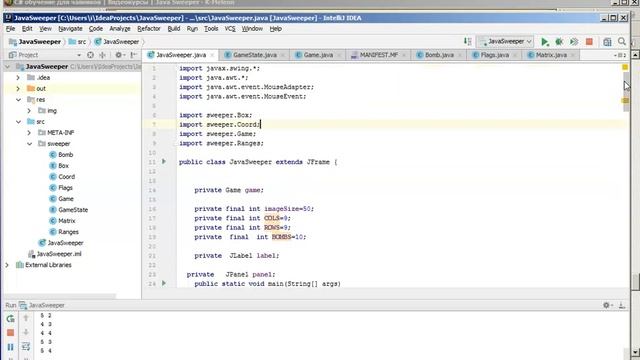Open the File menu
Screen dimensions: 640x360
10,29
